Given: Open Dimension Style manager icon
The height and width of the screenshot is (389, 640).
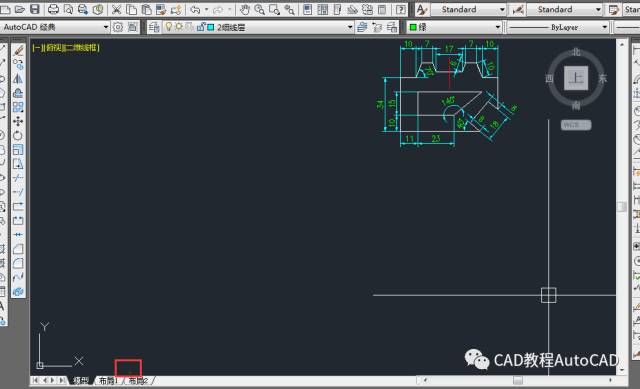Looking at the screenshot, I should (x=518, y=9).
